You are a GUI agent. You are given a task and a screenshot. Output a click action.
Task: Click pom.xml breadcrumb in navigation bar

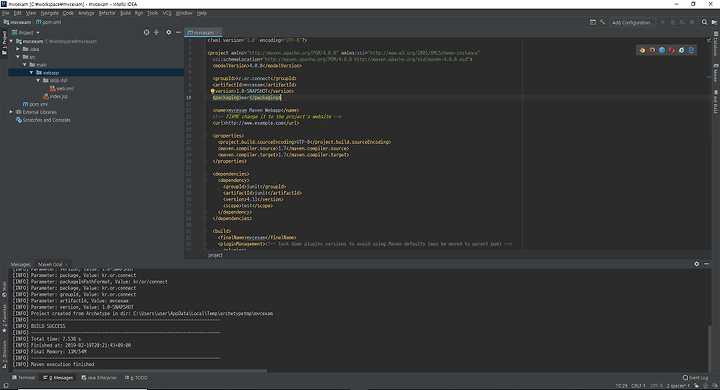pos(49,22)
